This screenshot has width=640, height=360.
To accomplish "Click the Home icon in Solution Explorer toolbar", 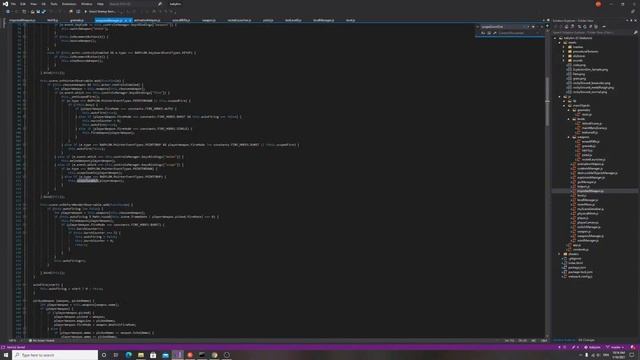I will (x=566, y=27).
